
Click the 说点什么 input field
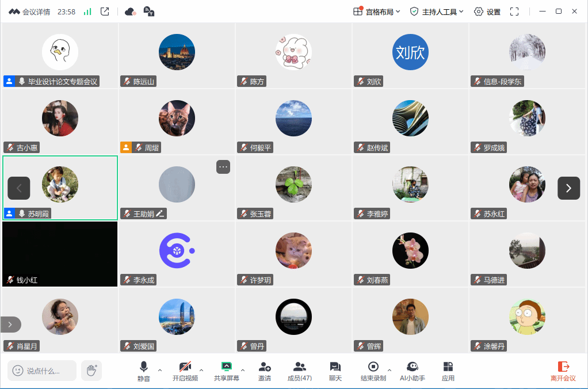click(42, 371)
